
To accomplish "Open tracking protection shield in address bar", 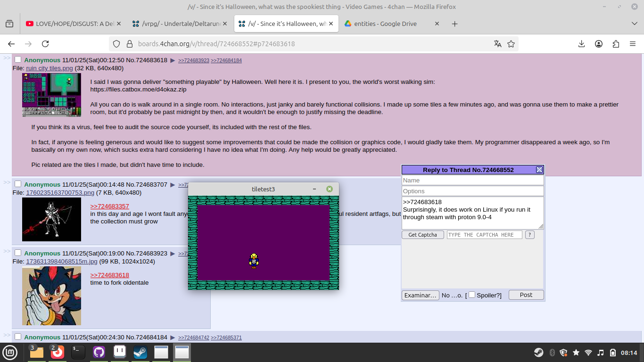I will click(117, 44).
